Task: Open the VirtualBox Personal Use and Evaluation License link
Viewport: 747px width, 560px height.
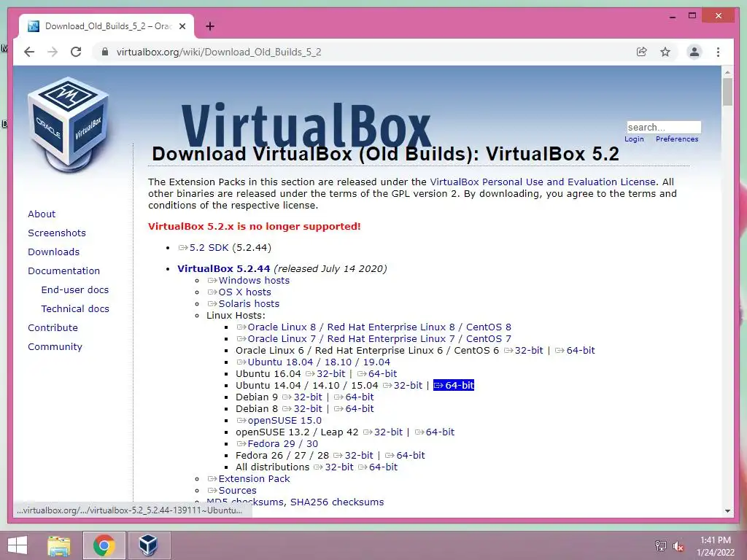Action: (x=543, y=182)
